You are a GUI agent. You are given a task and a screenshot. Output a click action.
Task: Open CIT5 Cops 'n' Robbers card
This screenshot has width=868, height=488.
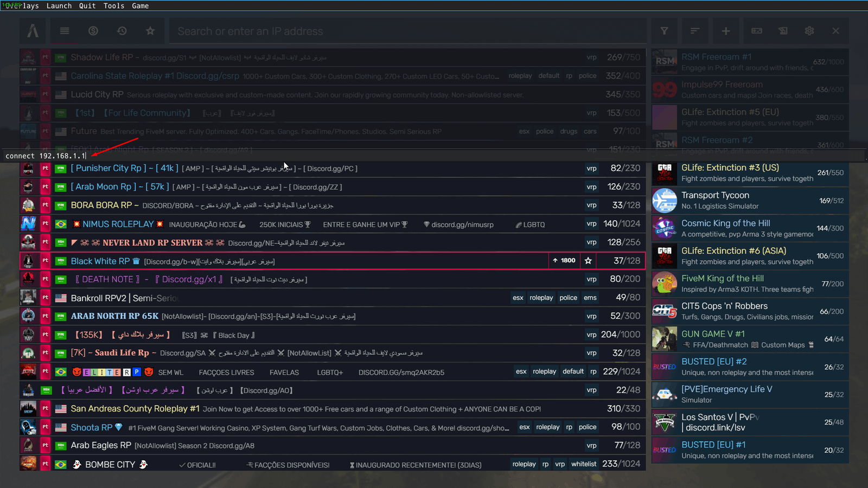tap(750, 311)
